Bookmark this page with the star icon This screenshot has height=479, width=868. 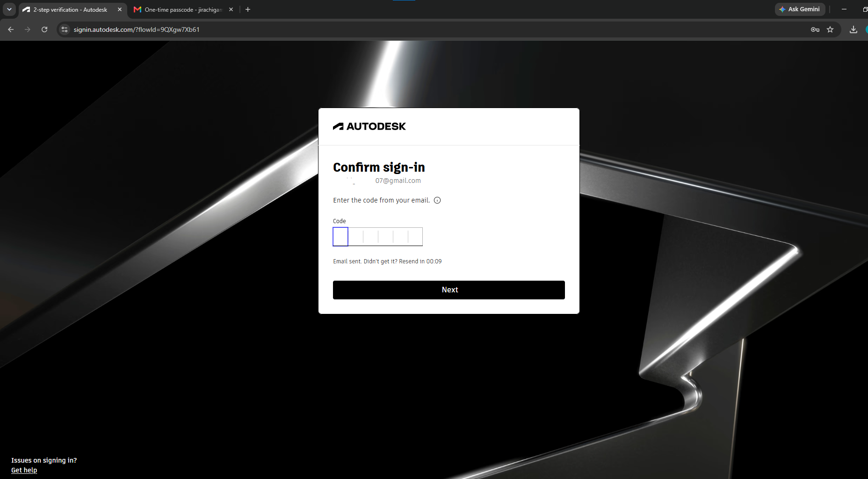tap(830, 29)
